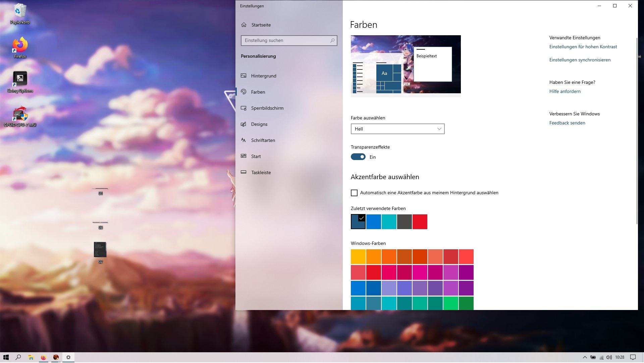Select desktop file named 03
This screenshot has width=644, height=363.
100,226
